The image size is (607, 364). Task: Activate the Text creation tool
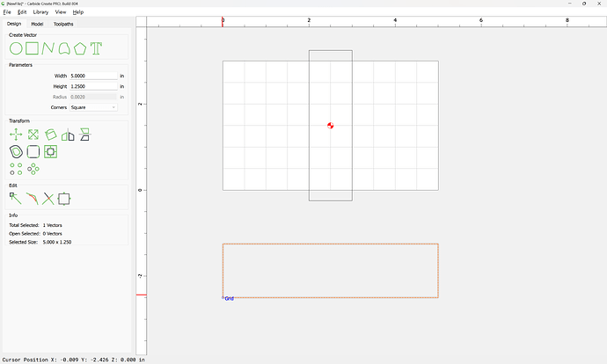(x=96, y=48)
